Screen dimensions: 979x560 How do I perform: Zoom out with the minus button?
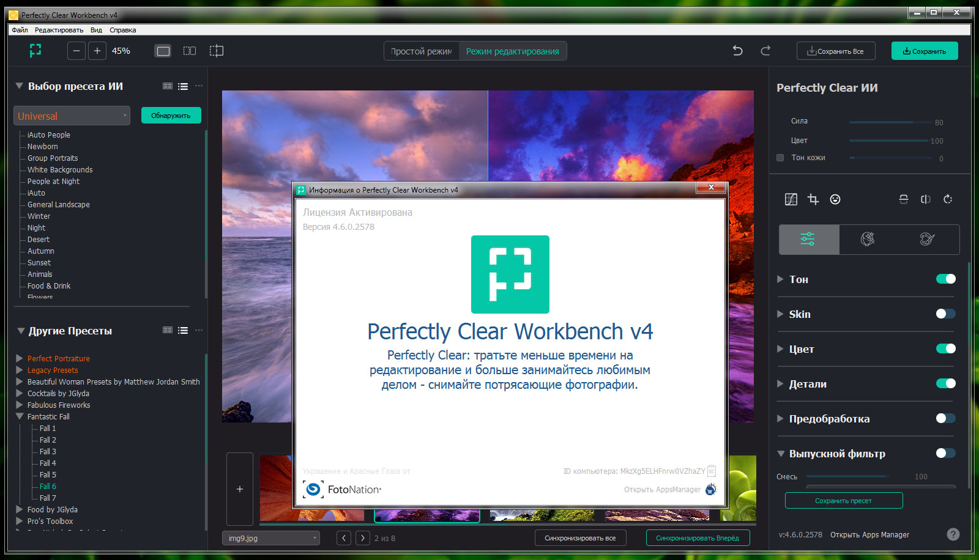click(x=76, y=51)
